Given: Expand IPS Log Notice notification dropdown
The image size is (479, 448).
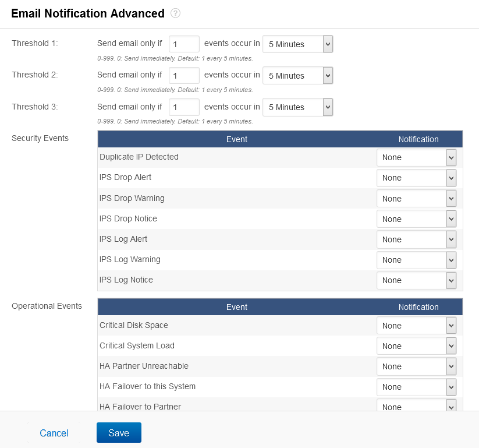Looking at the screenshot, I should point(416,280).
